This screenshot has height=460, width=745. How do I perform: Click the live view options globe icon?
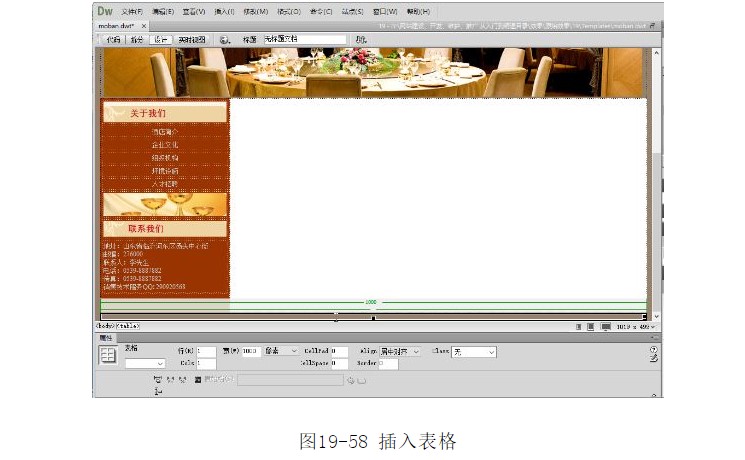[x=225, y=40]
